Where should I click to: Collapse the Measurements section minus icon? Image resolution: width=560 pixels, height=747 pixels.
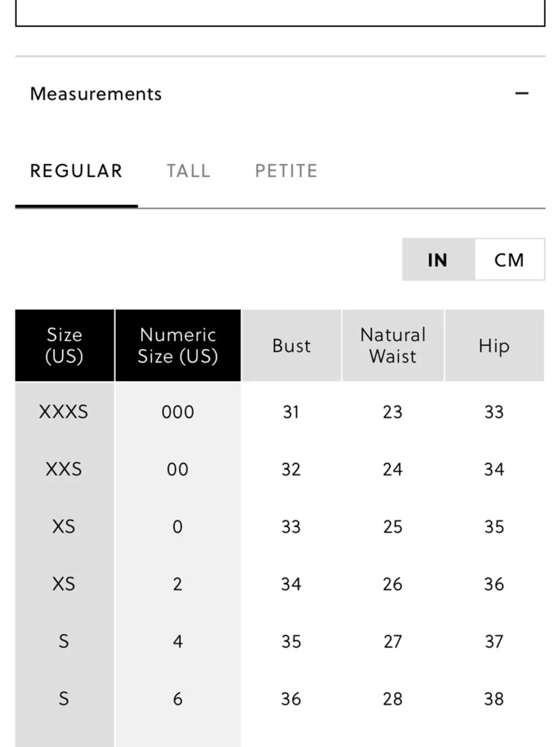[521, 94]
